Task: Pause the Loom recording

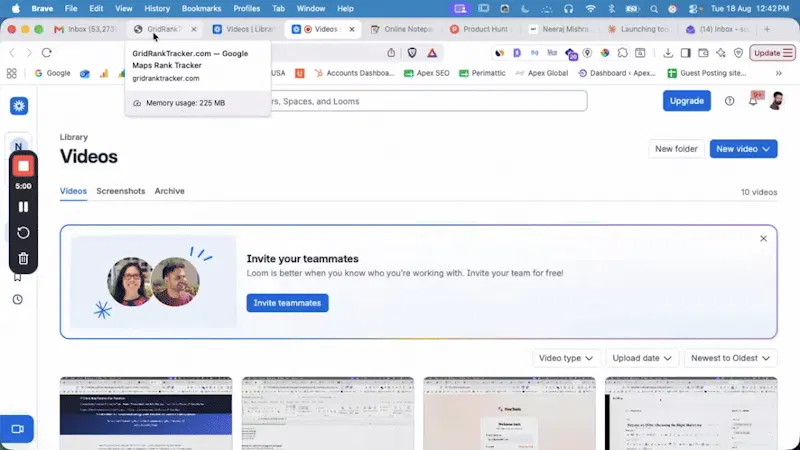Action: click(23, 207)
